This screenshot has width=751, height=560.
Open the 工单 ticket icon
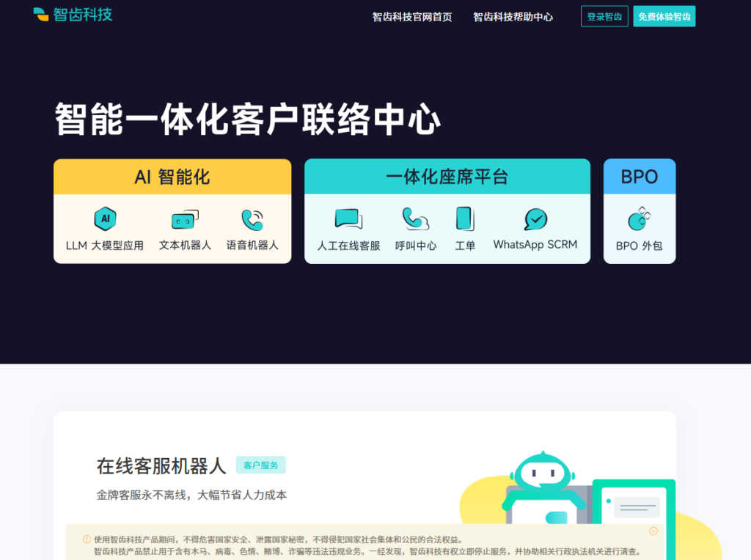click(x=465, y=218)
